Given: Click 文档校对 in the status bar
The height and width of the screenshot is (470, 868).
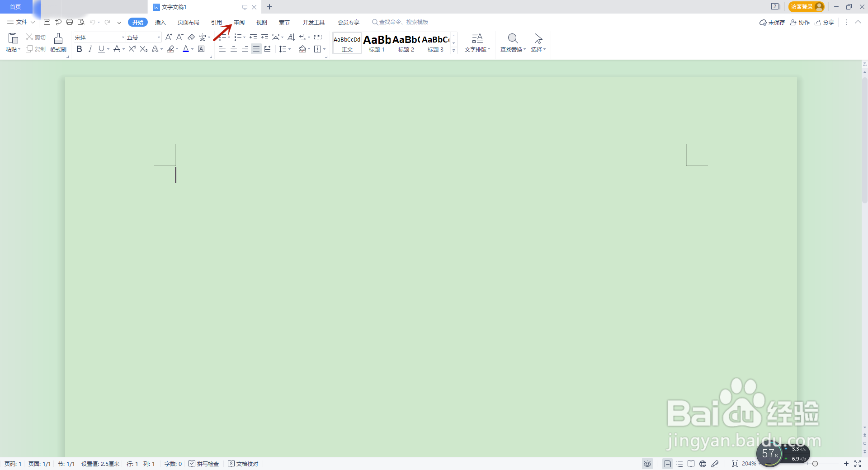Looking at the screenshot, I should pyautogui.click(x=243, y=464).
